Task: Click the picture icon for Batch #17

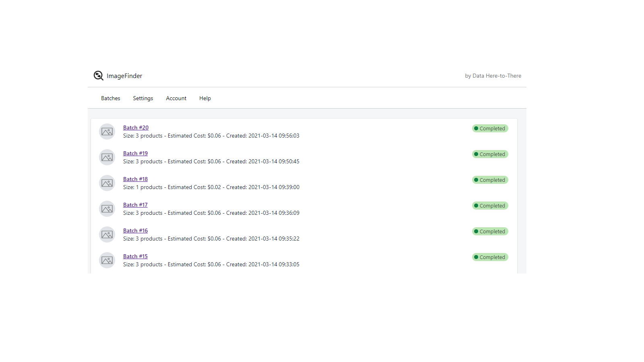Action: (107, 209)
